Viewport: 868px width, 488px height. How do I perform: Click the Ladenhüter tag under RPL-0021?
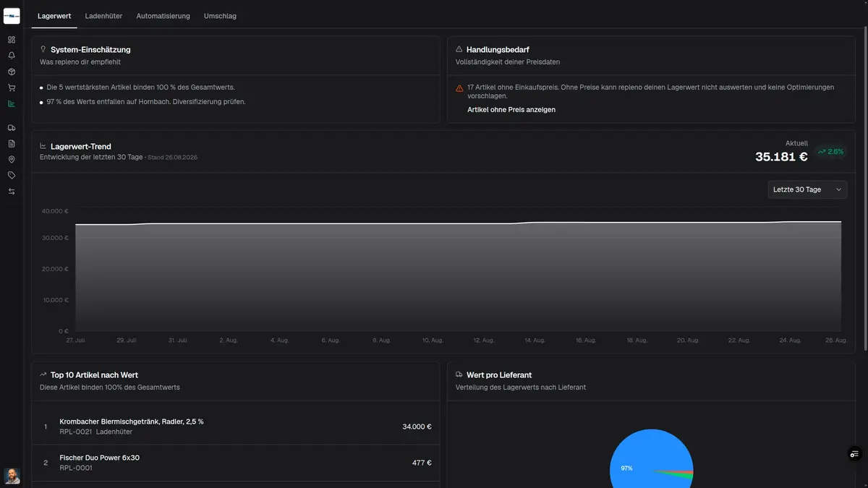114,432
